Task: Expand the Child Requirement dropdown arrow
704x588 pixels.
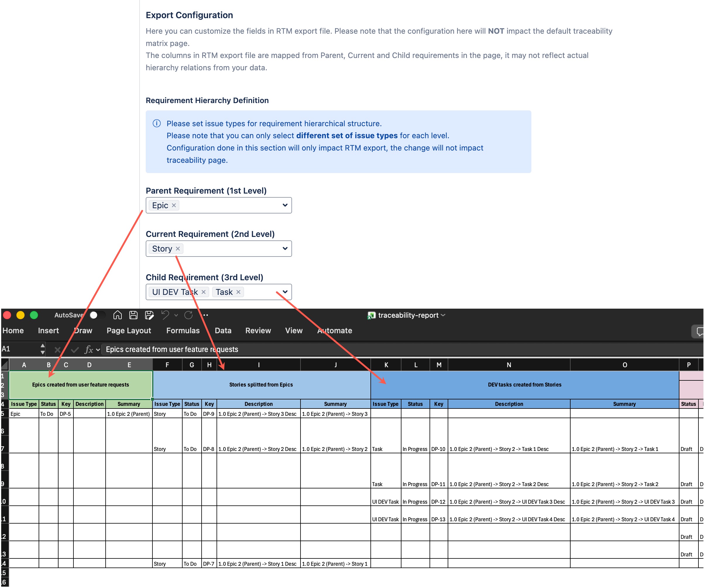Action: click(285, 292)
